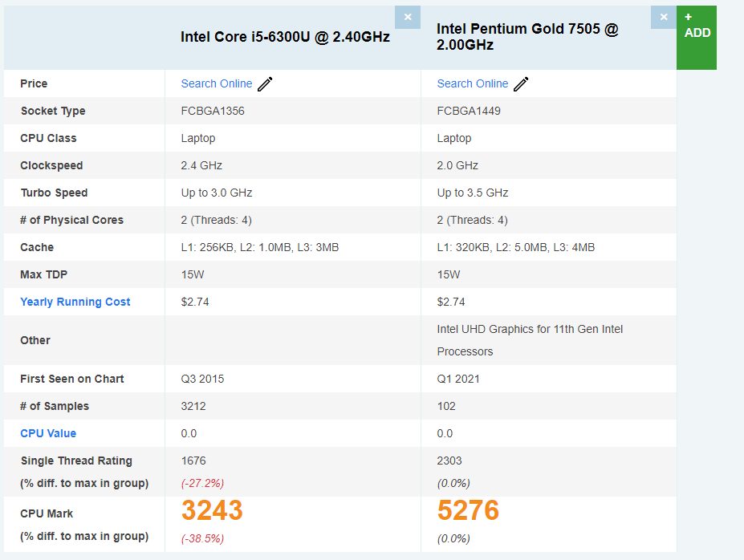This screenshot has width=744, height=560.
Task: Open Search Online link for Core i5-6300U
Action: point(216,83)
